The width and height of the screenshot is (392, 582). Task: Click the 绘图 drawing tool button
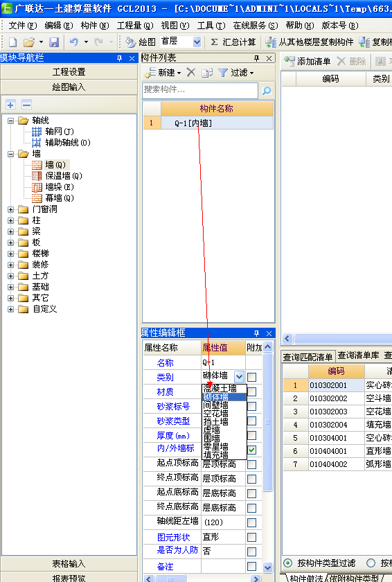(x=141, y=42)
